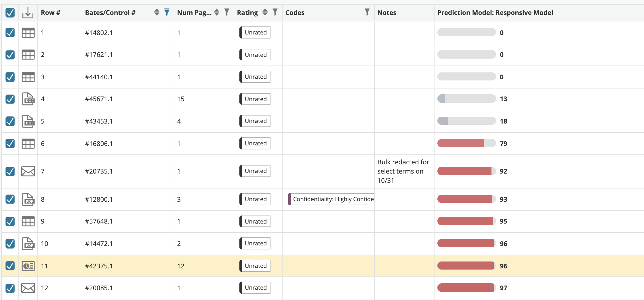Uncheck the checkbox for #44140.1
Viewport: 644px width, 300px height.
coord(10,77)
